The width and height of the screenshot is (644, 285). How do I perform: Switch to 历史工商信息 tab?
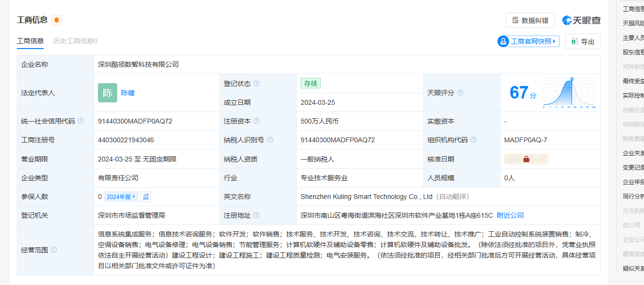[75, 41]
